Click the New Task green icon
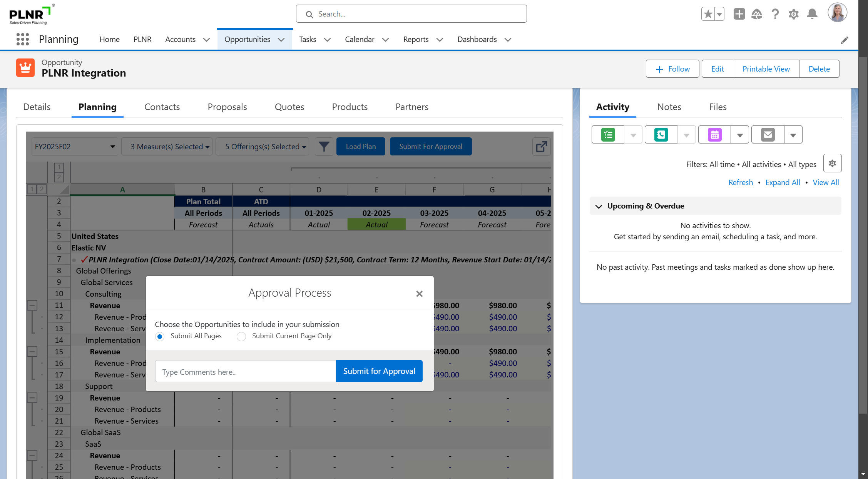The width and height of the screenshot is (868, 479). coord(608,135)
